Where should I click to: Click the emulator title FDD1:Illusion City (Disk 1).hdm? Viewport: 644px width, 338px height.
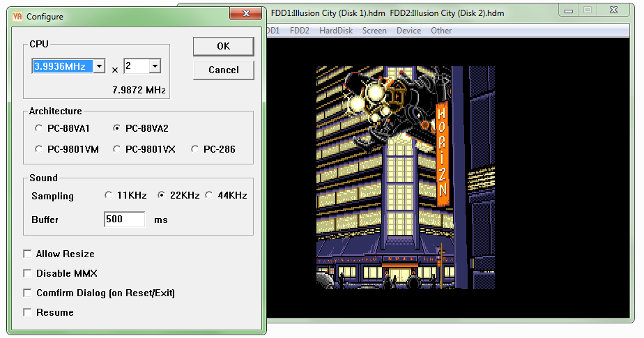coord(328,13)
